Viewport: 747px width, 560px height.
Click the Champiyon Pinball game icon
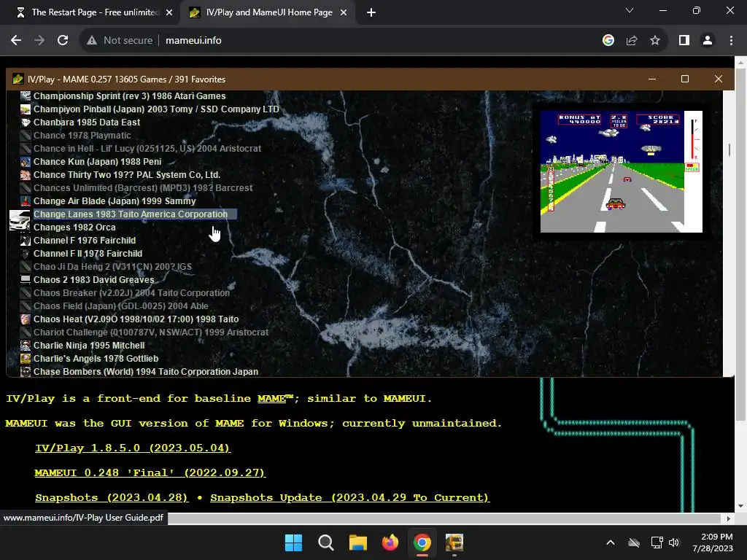point(26,109)
